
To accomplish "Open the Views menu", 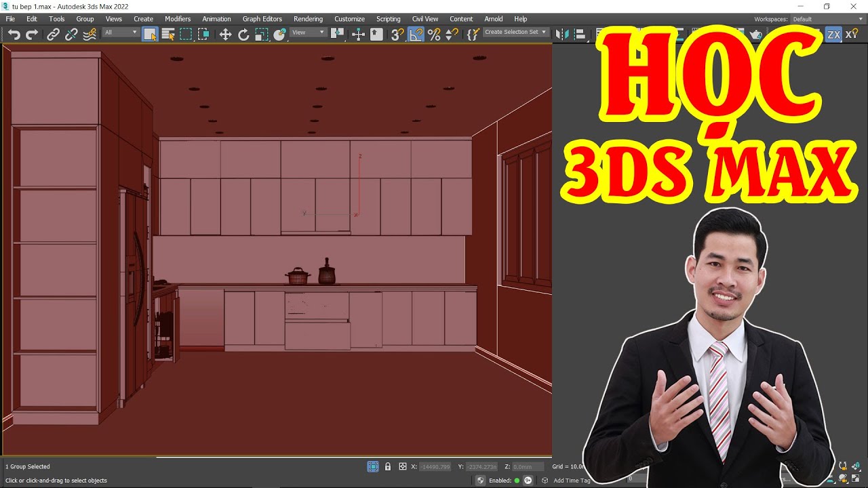I will tap(114, 19).
